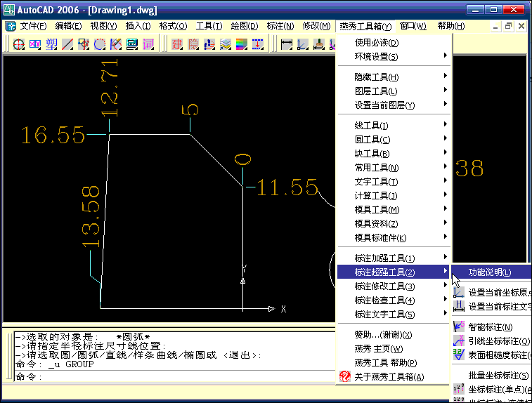
Task: Open the 编辑(E) menu
Action: click(68, 26)
